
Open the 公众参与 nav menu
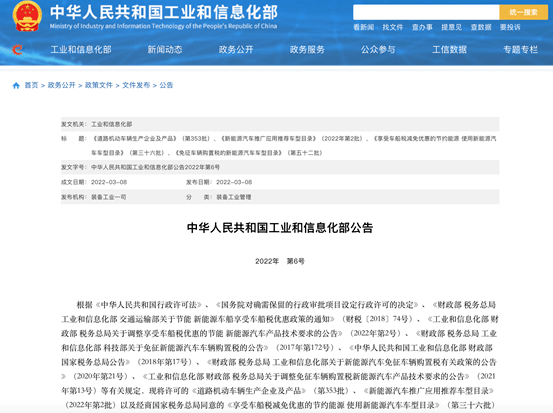tap(378, 50)
